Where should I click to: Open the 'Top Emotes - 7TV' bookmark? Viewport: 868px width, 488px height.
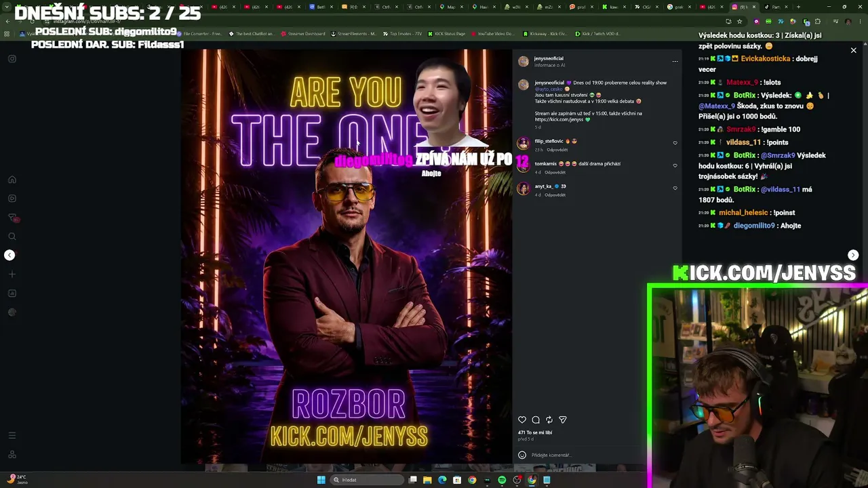(x=402, y=33)
